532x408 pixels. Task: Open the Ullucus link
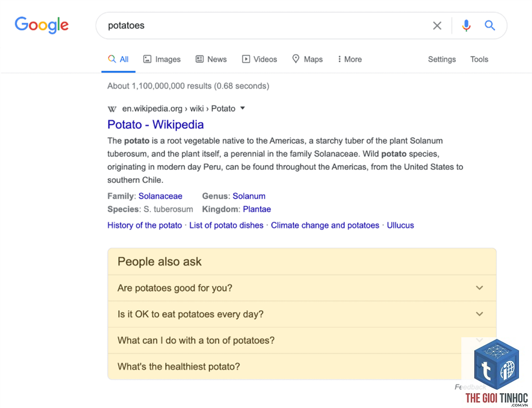pyautogui.click(x=400, y=225)
